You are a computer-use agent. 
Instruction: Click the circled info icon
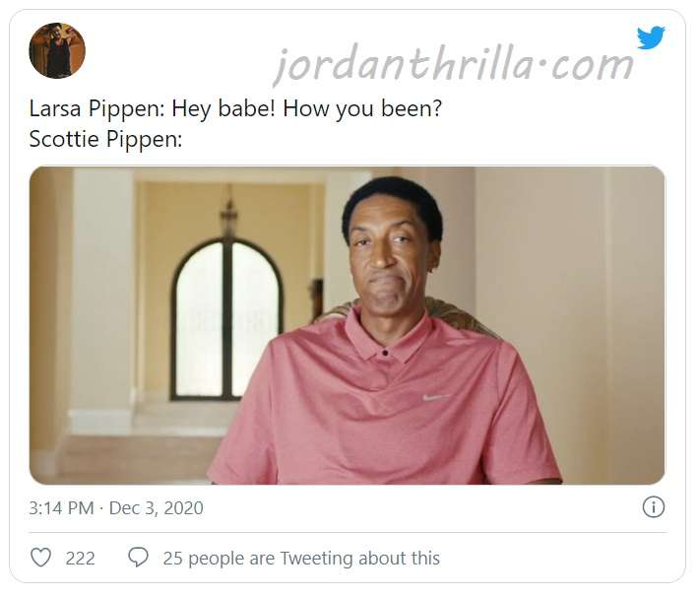pos(654,507)
